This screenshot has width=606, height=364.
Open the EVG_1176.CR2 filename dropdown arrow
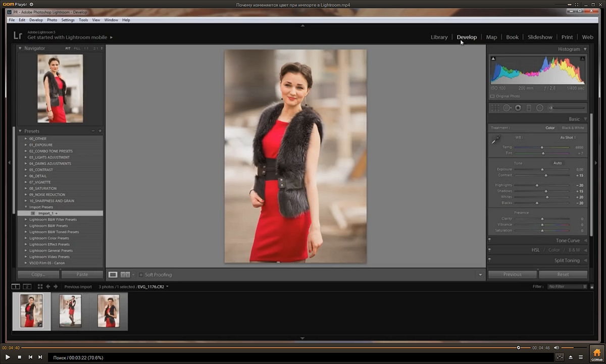tap(167, 287)
